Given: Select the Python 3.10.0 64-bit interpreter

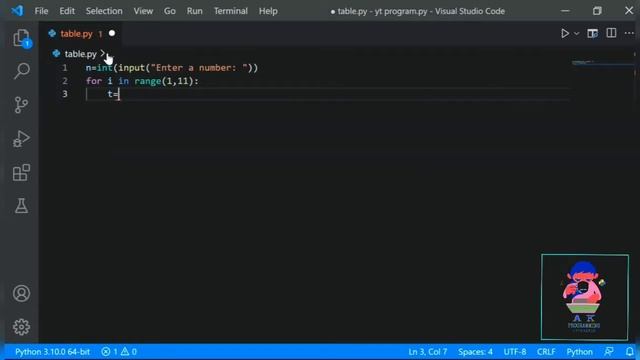Looking at the screenshot, I should [x=52, y=352].
